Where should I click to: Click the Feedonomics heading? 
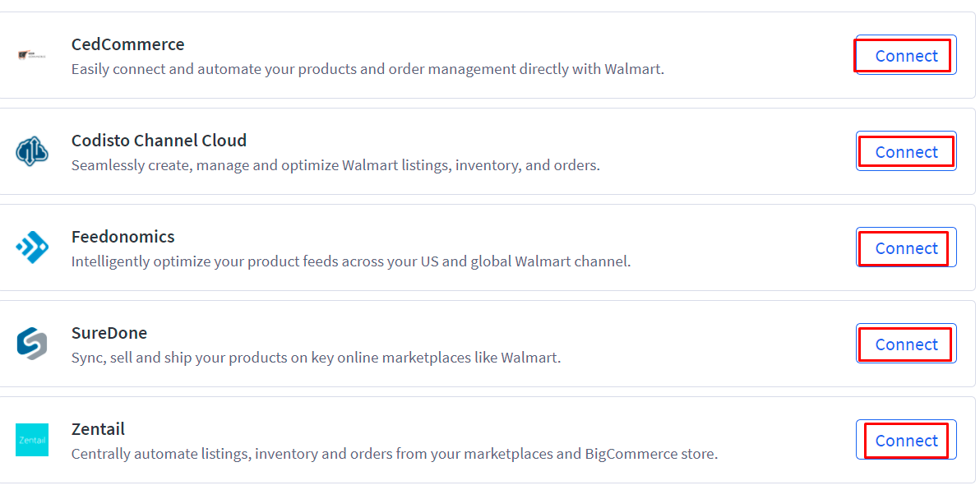[x=122, y=237]
